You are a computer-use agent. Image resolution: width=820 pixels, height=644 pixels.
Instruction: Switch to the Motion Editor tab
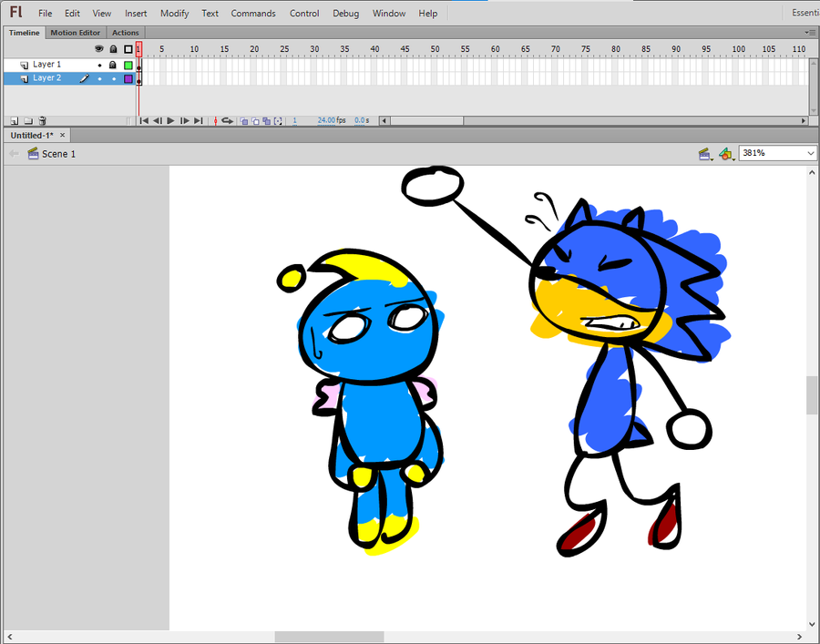76,33
